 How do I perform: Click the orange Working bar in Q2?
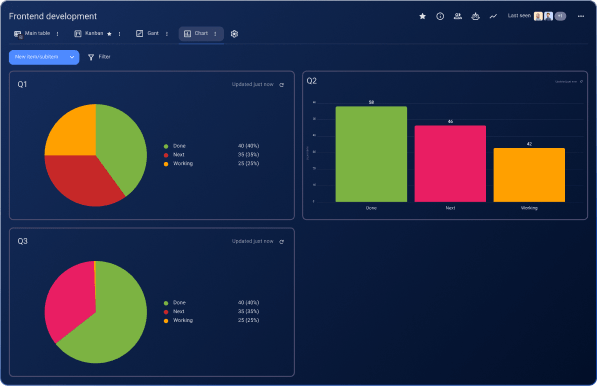529,175
